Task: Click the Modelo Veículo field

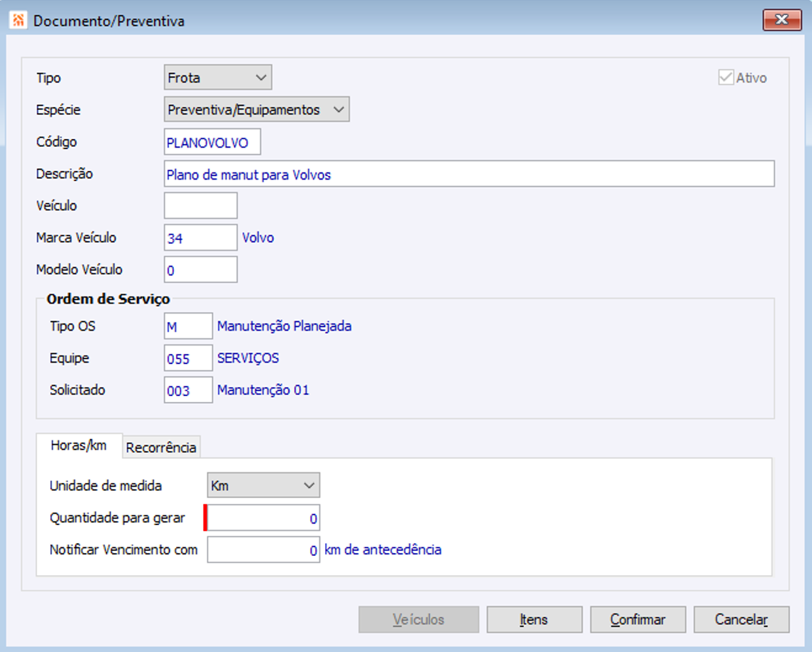Action: [201, 269]
